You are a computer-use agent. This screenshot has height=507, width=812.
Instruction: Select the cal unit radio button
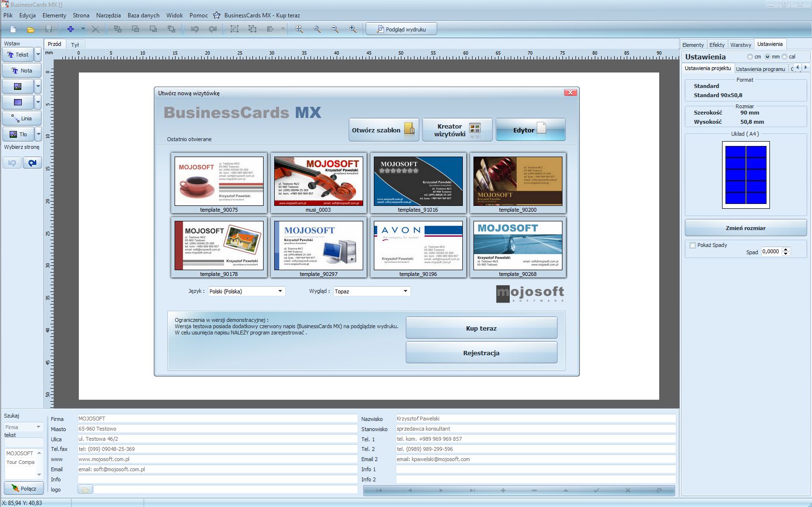784,57
